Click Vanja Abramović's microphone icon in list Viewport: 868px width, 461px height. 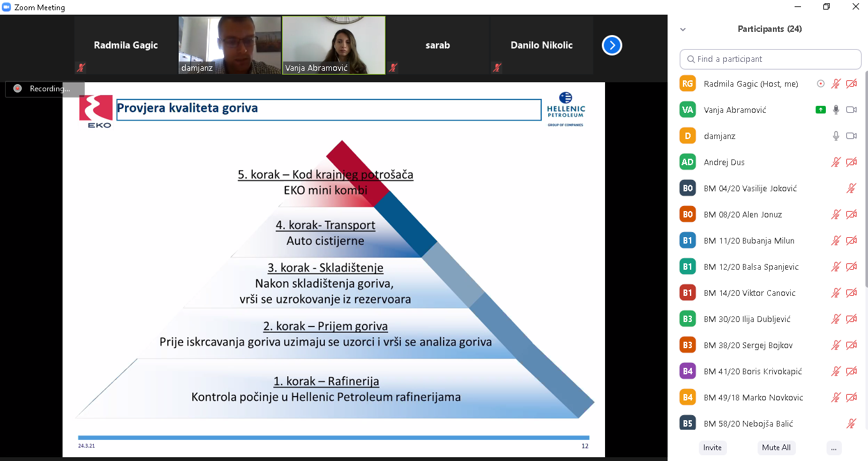pyautogui.click(x=836, y=110)
